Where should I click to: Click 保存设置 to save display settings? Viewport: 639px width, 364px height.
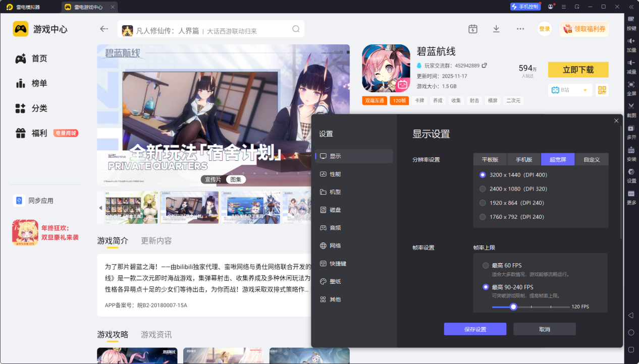[x=474, y=329]
